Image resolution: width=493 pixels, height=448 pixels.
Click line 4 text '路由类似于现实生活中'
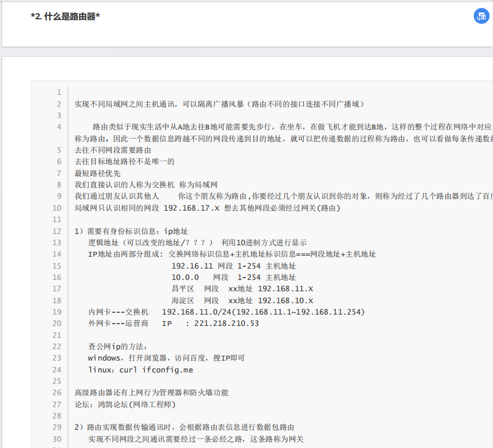pos(131,127)
